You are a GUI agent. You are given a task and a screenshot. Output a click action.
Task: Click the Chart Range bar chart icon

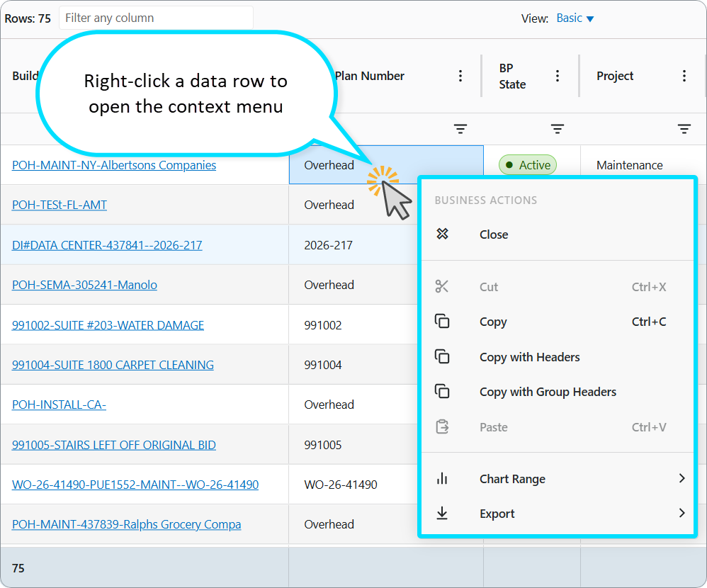[442, 478]
